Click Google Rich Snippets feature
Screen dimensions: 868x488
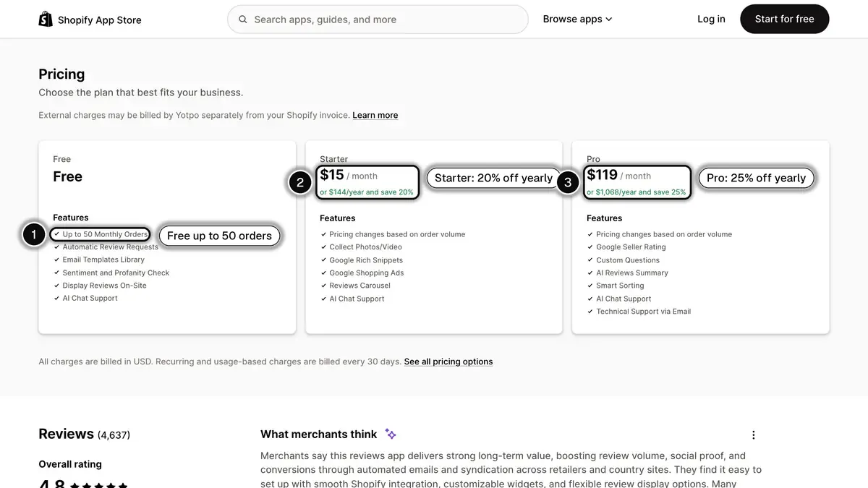pos(366,260)
